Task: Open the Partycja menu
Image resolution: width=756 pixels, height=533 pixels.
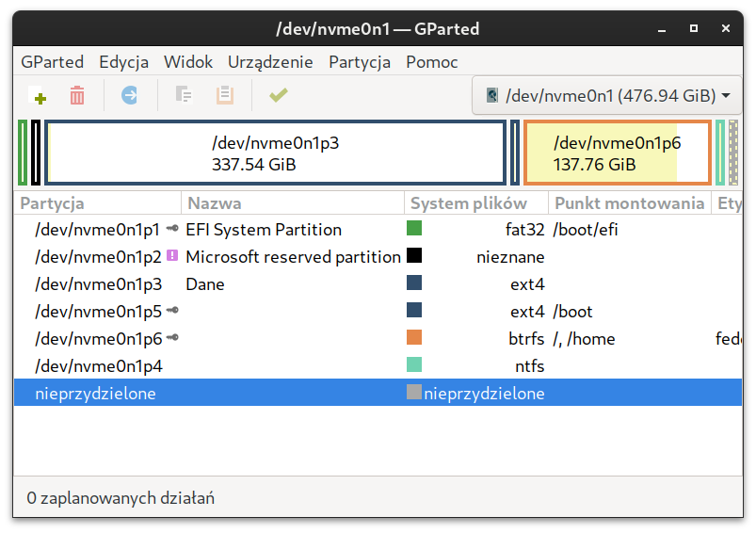Action: [x=359, y=62]
